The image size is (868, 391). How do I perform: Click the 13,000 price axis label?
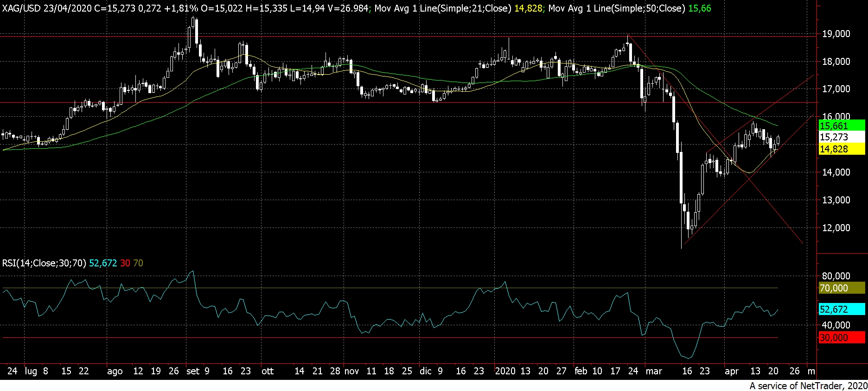pyautogui.click(x=836, y=200)
